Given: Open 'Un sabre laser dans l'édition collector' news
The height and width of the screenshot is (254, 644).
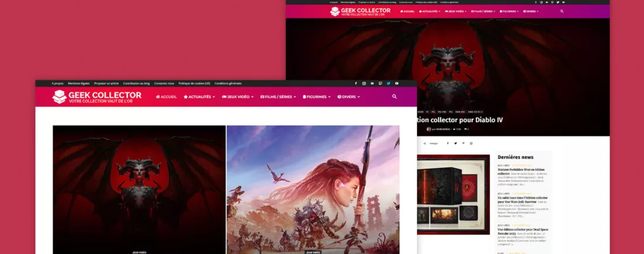Looking at the screenshot, I should pyautogui.click(x=522, y=200).
